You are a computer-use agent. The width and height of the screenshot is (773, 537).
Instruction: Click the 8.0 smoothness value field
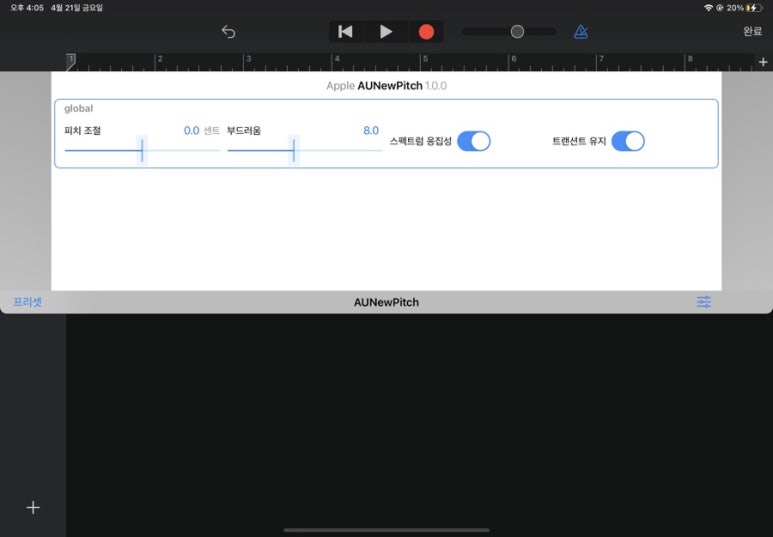371,131
